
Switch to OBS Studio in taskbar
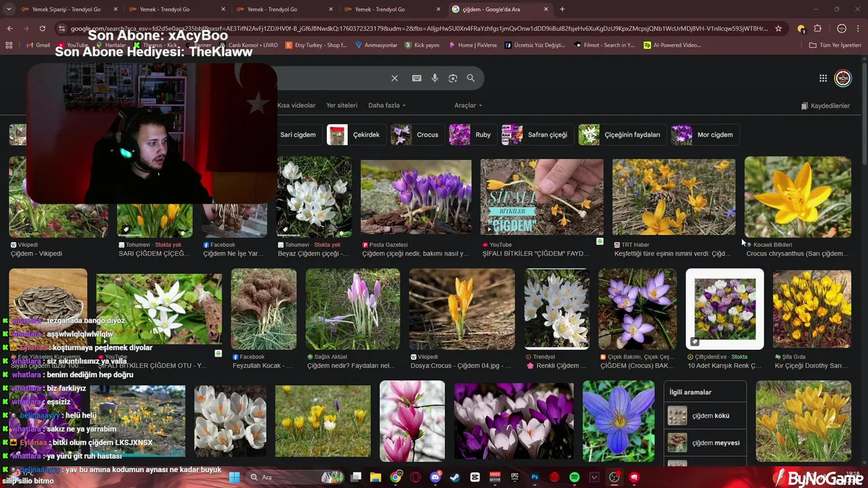(x=614, y=477)
